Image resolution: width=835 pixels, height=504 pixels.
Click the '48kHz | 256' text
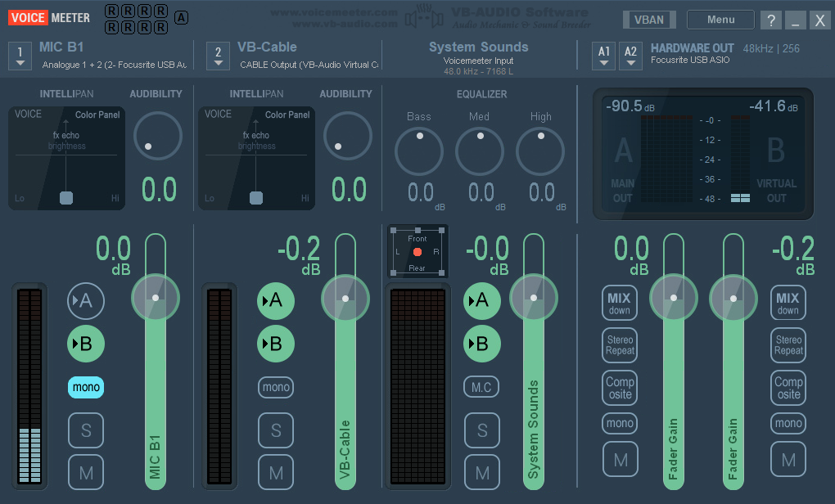click(771, 48)
